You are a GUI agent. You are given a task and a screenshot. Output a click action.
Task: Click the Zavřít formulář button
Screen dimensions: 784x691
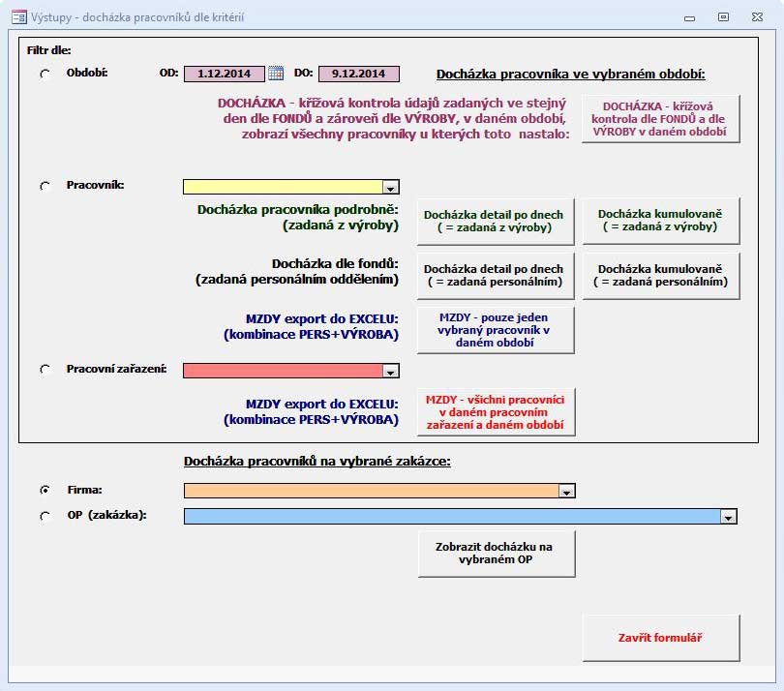click(660, 638)
